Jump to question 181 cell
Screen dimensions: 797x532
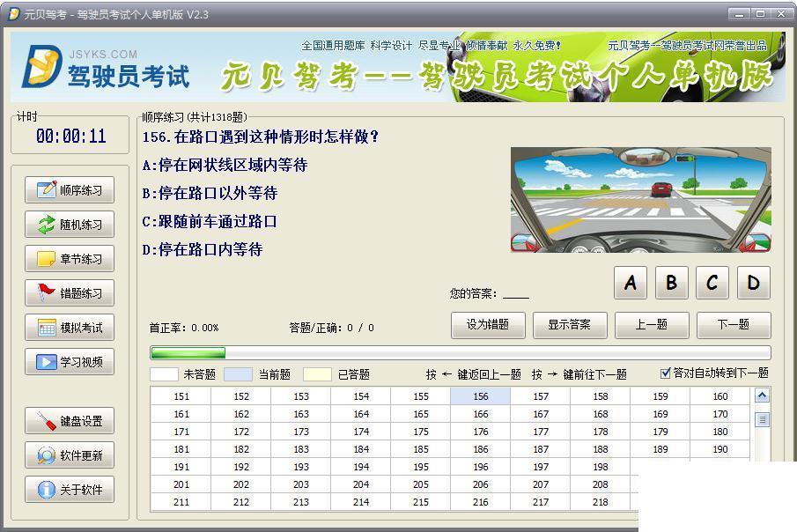coord(181,449)
